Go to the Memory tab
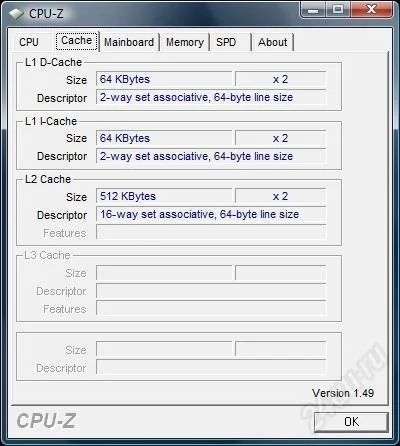This screenshot has height=446, width=400. click(185, 42)
